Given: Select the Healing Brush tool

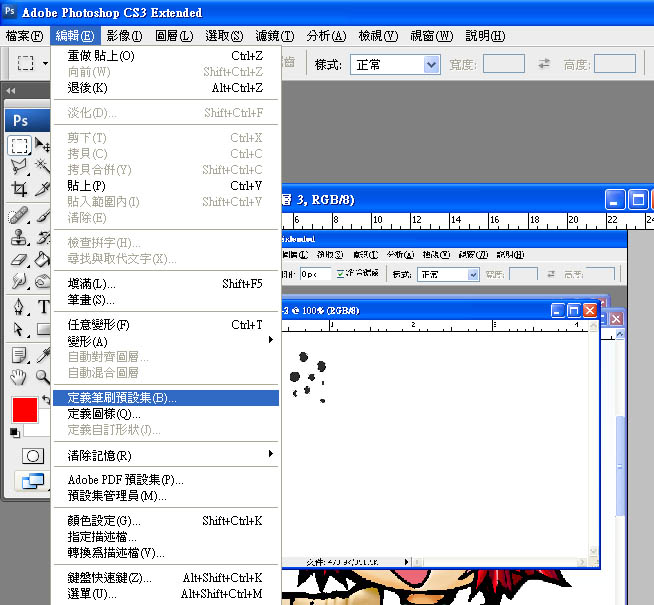Looking at the screenshot, I should pyautogui.click(x=19, y=216).
